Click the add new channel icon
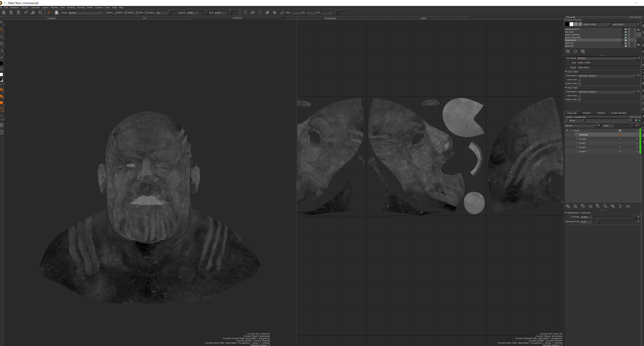Image resolution: width=644 pixels, height=346 pixels. coord(568,51)
